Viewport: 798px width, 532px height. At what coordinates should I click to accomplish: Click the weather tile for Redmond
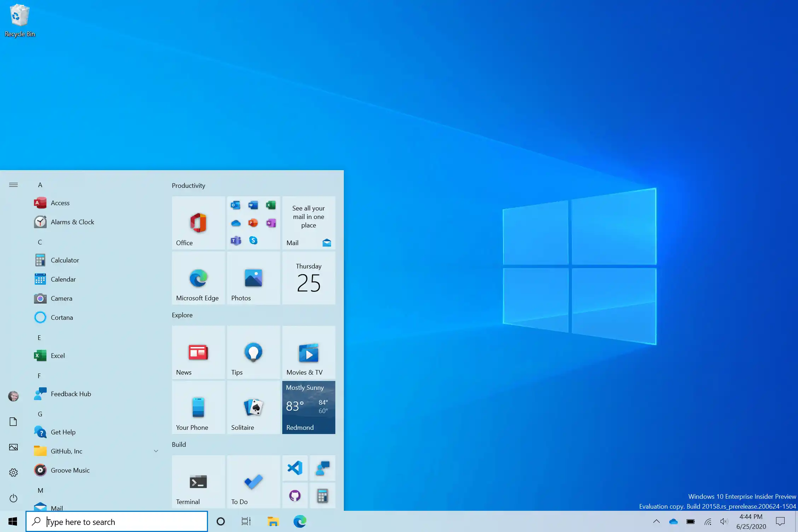click(x=308, y=407)
